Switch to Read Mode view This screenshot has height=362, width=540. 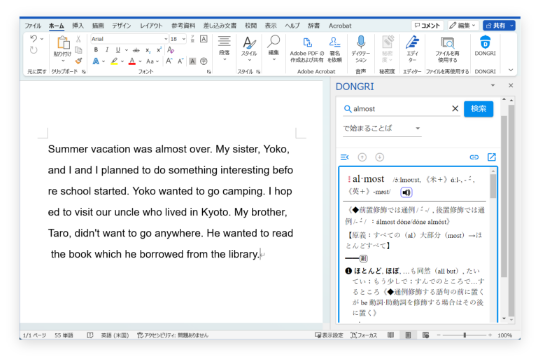(391, 335)
